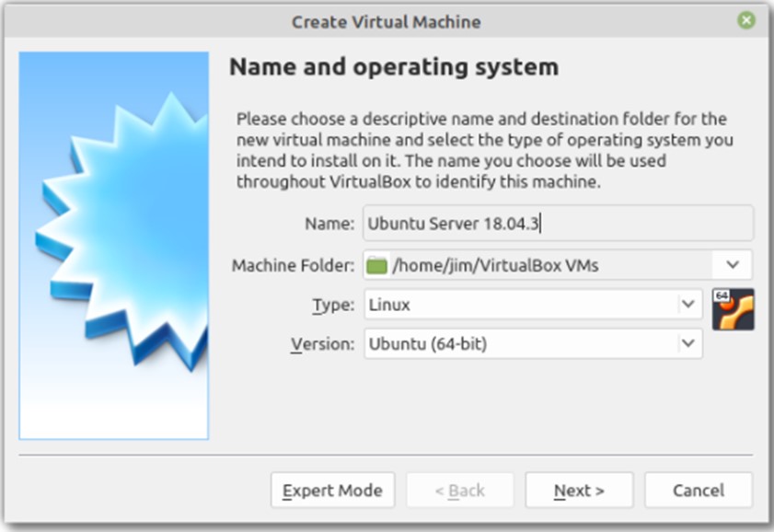Click the 'Type:' label
The image size is (774, 532).
point(333,305)
